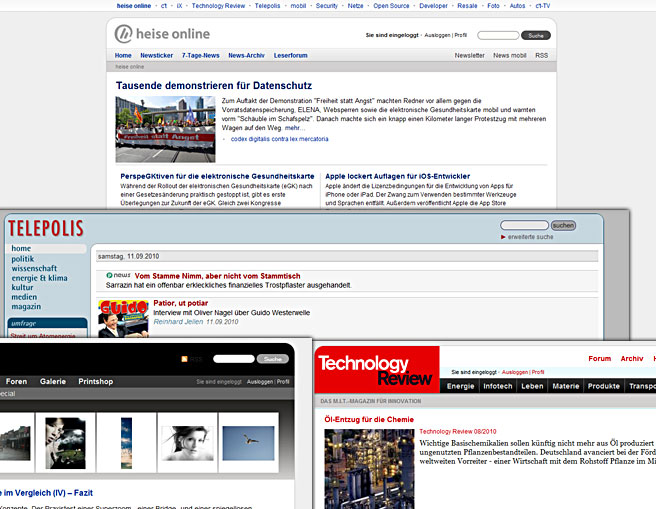Open woman portrait gallery thumbnail

(x=187, y=443)
